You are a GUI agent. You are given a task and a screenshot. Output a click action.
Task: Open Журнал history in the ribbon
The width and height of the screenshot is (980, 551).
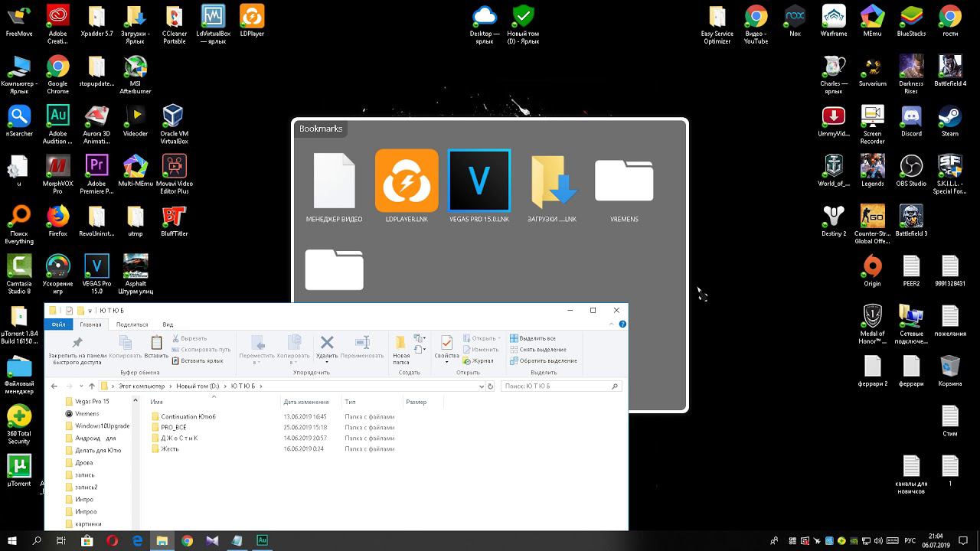tap(478, 360)
